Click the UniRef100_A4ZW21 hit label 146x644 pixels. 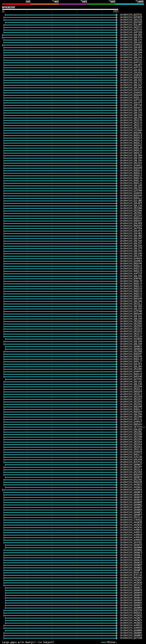[x=131, y=487]
